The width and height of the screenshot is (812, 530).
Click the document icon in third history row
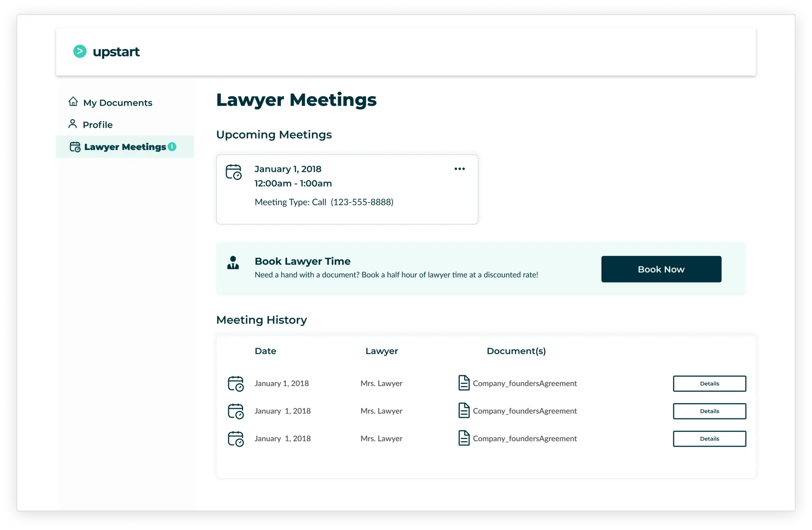[x=464, y=438]
